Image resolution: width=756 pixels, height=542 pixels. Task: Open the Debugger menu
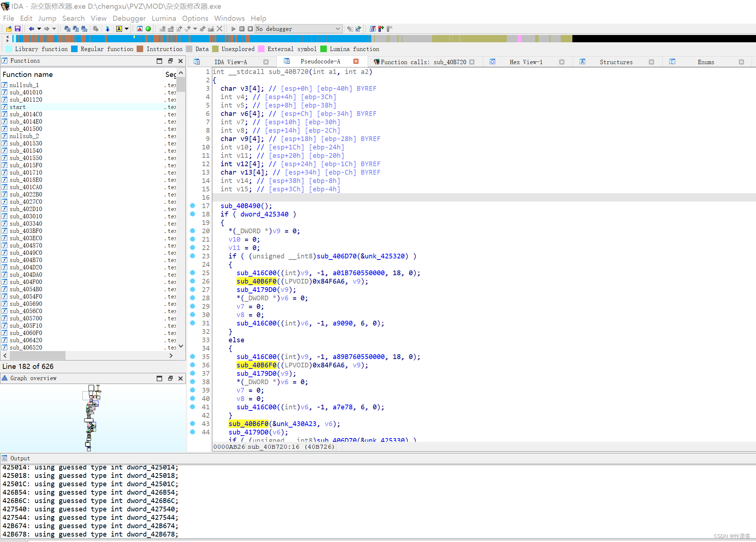click(x=129, y=18)
